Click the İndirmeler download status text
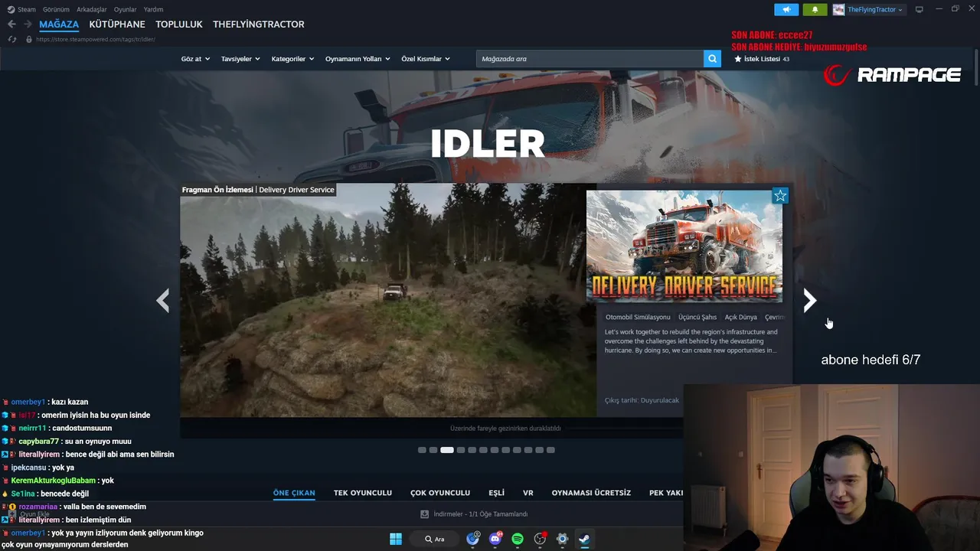The image size is (980, 551). (x=480, y=514)
